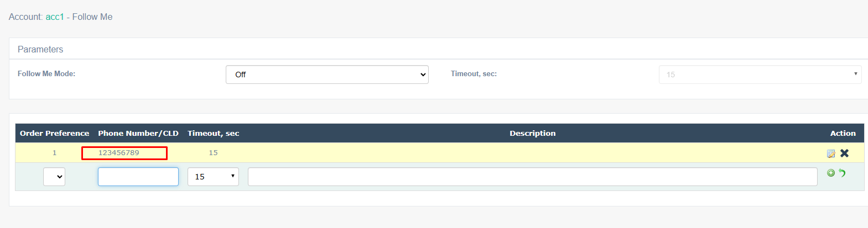Open the new-row timeout dropdown showing 15
This screenshot has height=228, width=868.
(x=213, y=177)
